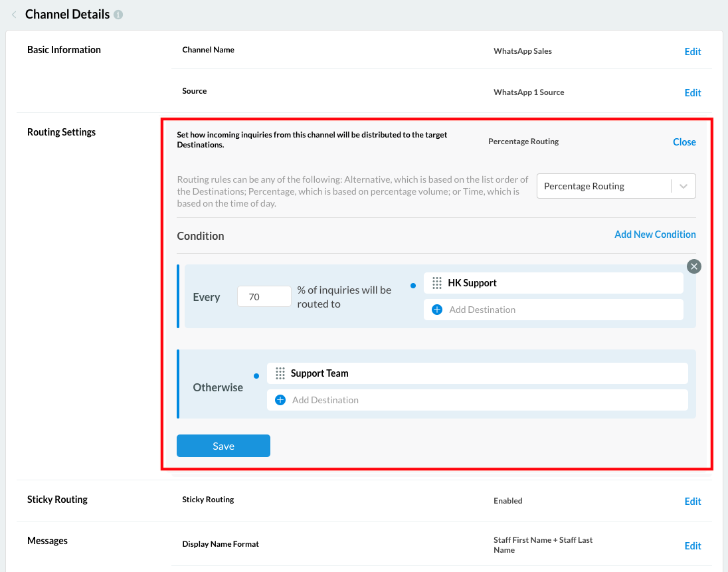The height and width of the screenshot is (572, 728).
Task: Edit the Sticky Routing setting
Action: click(x=692, y=502)
